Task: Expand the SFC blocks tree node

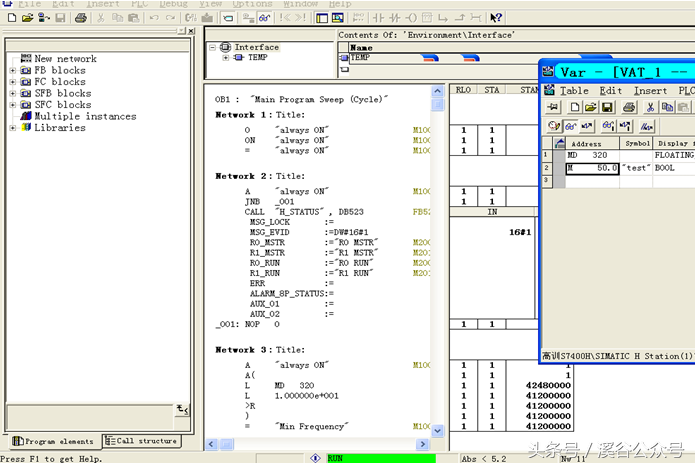Action: [x=12, y=104]
